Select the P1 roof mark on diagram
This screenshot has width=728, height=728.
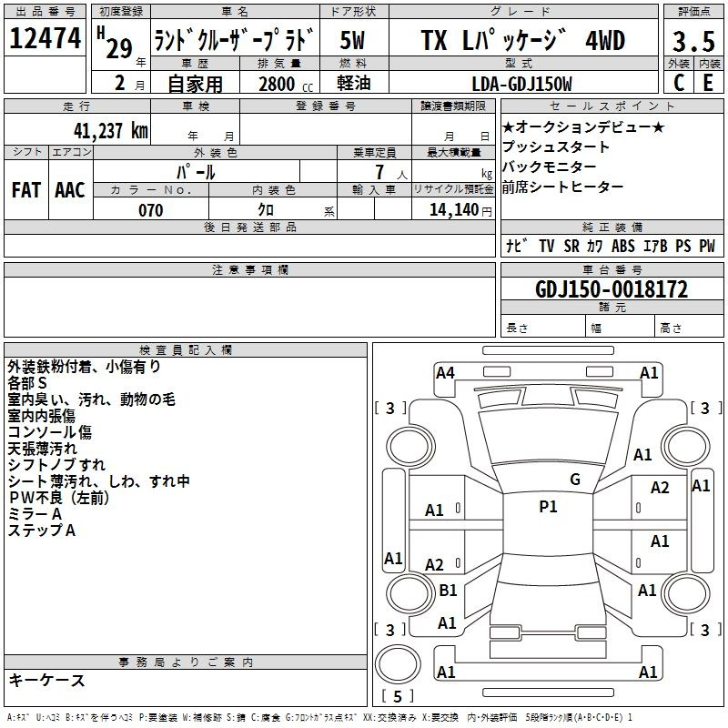tap(548, 507)
